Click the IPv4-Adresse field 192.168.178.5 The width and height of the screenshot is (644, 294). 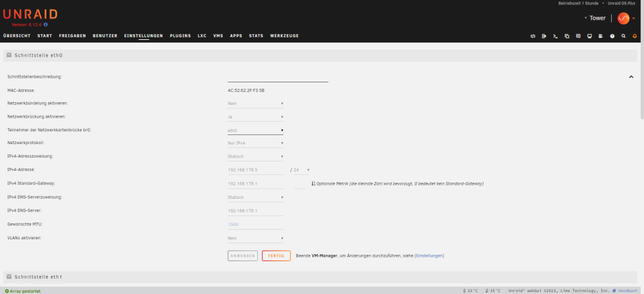(x=256, y=170)
